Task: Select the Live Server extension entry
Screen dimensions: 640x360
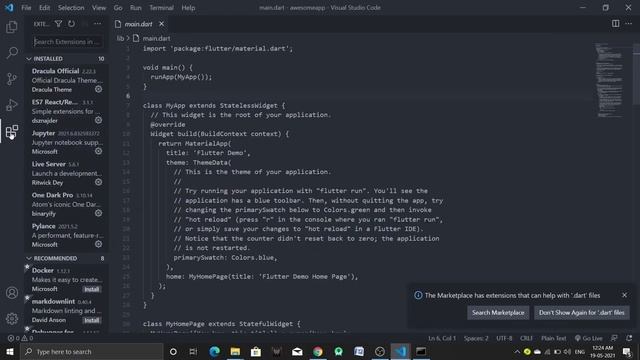Action: [x=67, y=173]
